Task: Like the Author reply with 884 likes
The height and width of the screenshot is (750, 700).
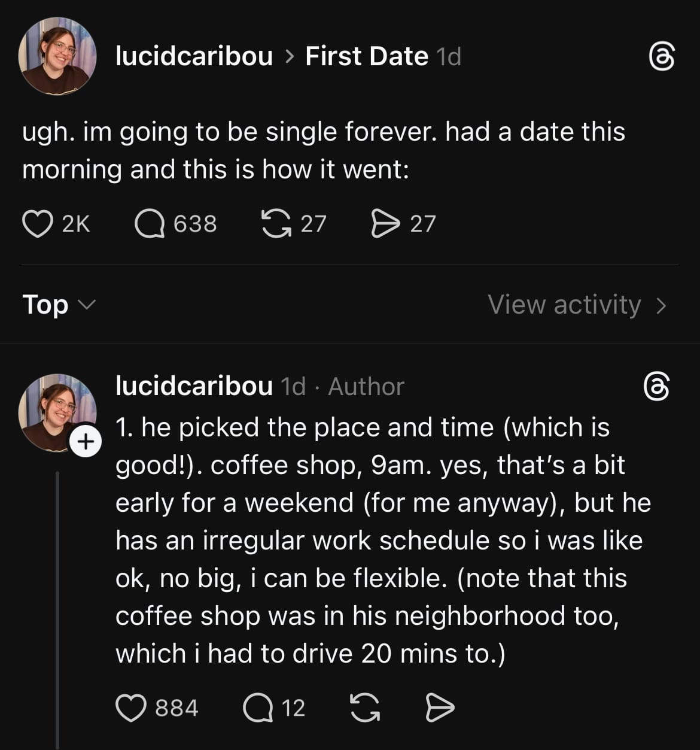Action: pos(131,708)
